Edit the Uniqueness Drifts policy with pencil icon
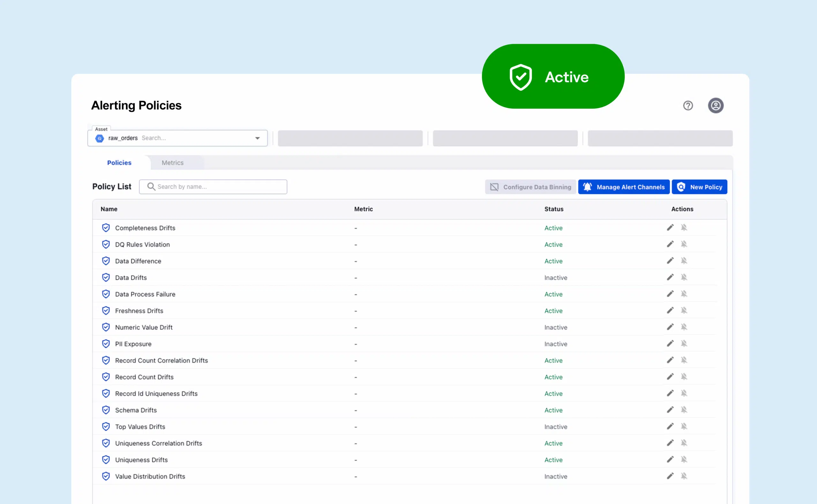817x504 pixels. (670, 459)
